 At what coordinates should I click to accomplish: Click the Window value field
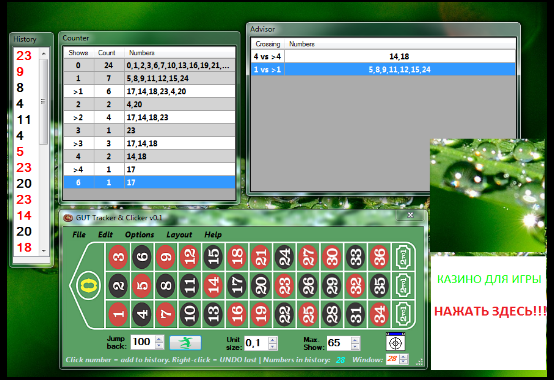(393, 359)
